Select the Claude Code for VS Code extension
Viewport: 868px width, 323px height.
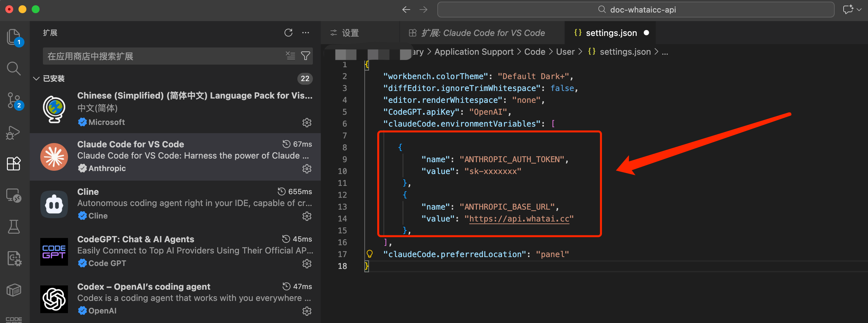point(175,157)
